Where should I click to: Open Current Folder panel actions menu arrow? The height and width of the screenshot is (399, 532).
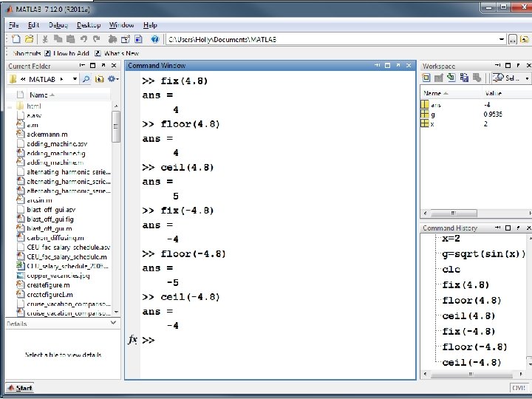tap(83, 65)
